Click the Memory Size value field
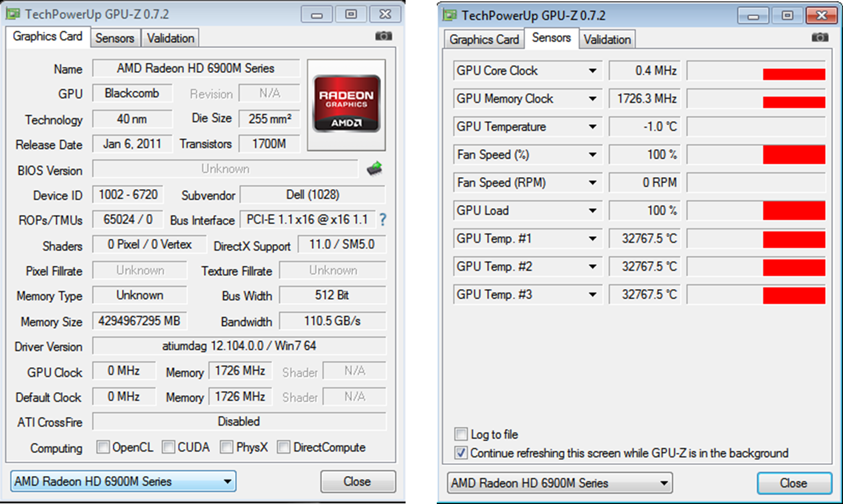Image resolution: width=843 pixels, height=504 pixels. 139,321
